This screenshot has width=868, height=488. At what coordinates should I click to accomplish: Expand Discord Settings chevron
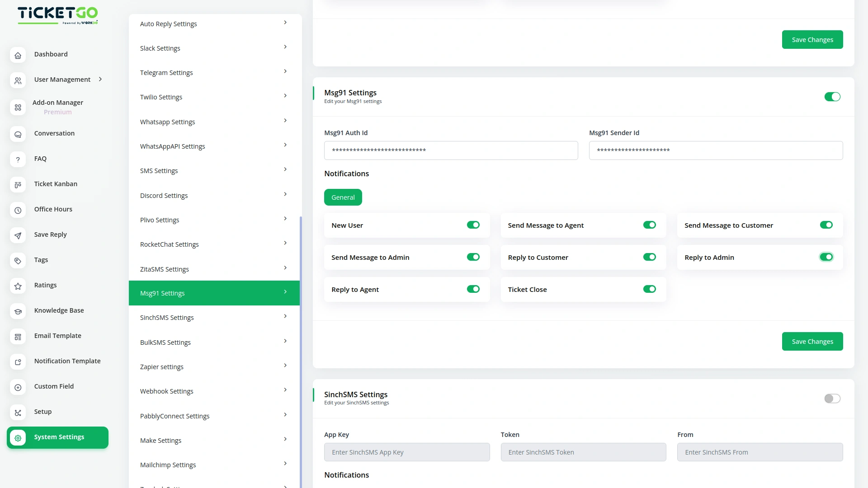click(285, 194)
